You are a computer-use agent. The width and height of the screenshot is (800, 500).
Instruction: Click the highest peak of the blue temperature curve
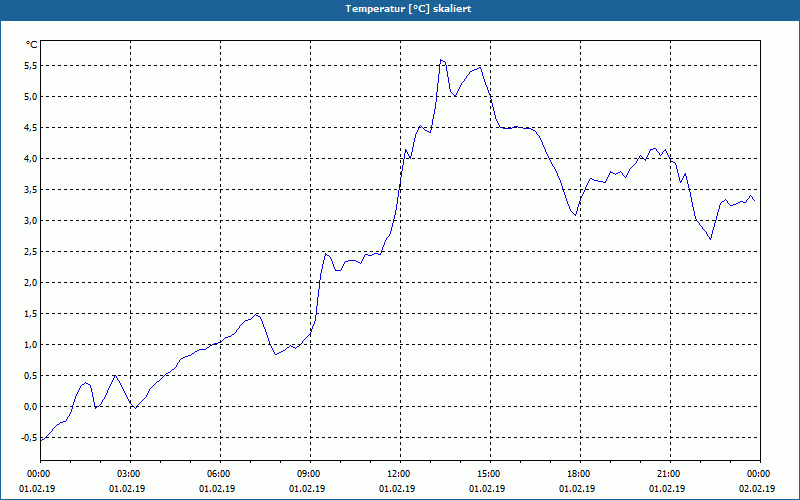click(441, 60)
